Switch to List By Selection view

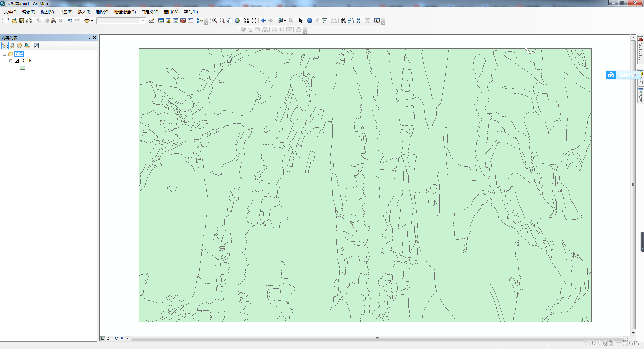point(27,46)
